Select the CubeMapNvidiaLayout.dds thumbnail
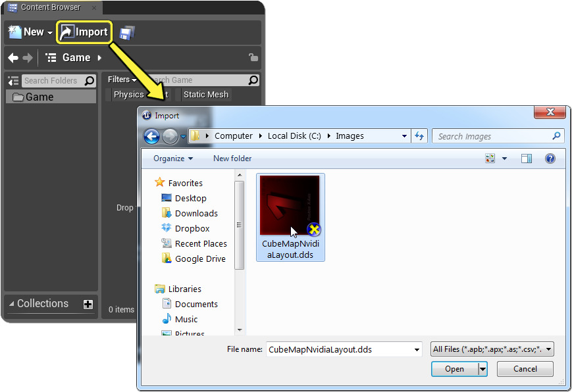This screenshot has width=572, height=392. 290,204
